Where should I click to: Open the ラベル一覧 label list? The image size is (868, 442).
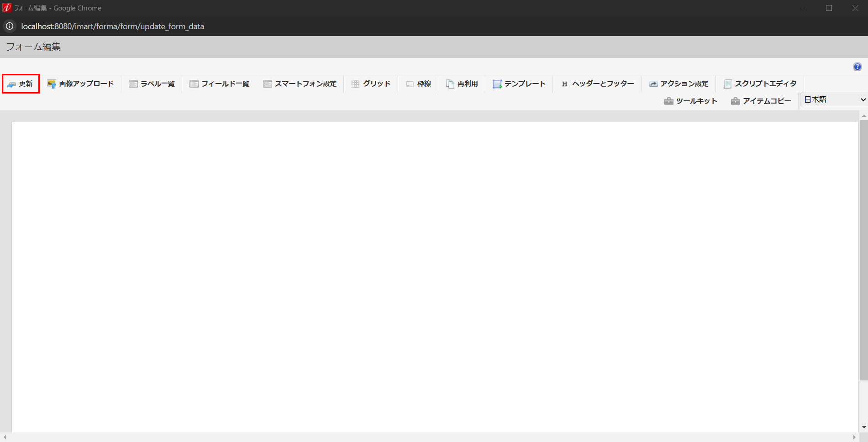pos(152,83)
